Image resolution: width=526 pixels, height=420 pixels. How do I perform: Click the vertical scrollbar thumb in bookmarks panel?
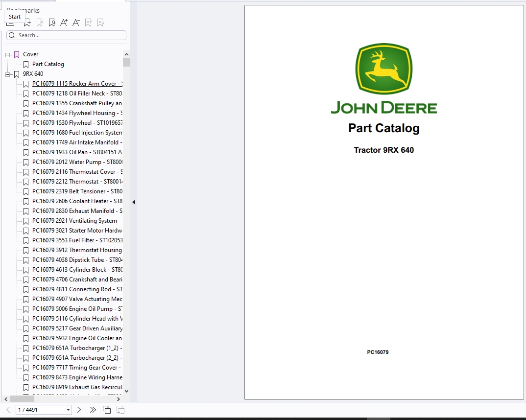click(x=126, y=62)
